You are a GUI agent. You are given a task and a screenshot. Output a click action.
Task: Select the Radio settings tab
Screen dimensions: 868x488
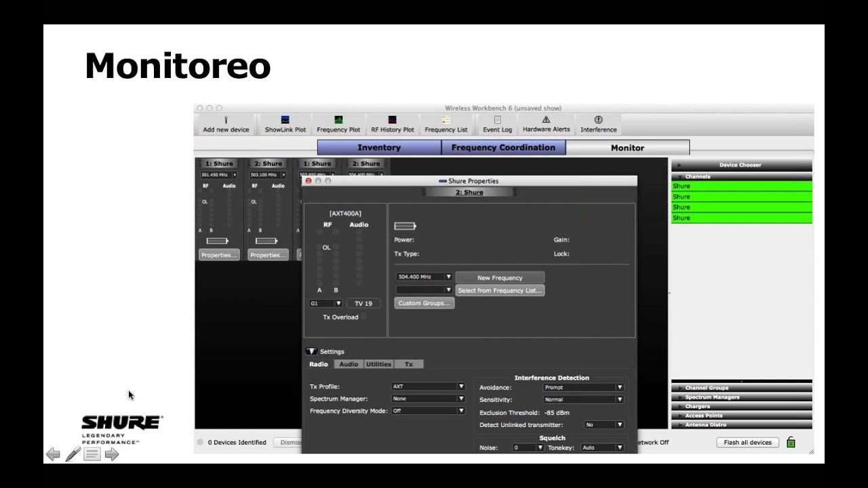(x=319, y=364)
